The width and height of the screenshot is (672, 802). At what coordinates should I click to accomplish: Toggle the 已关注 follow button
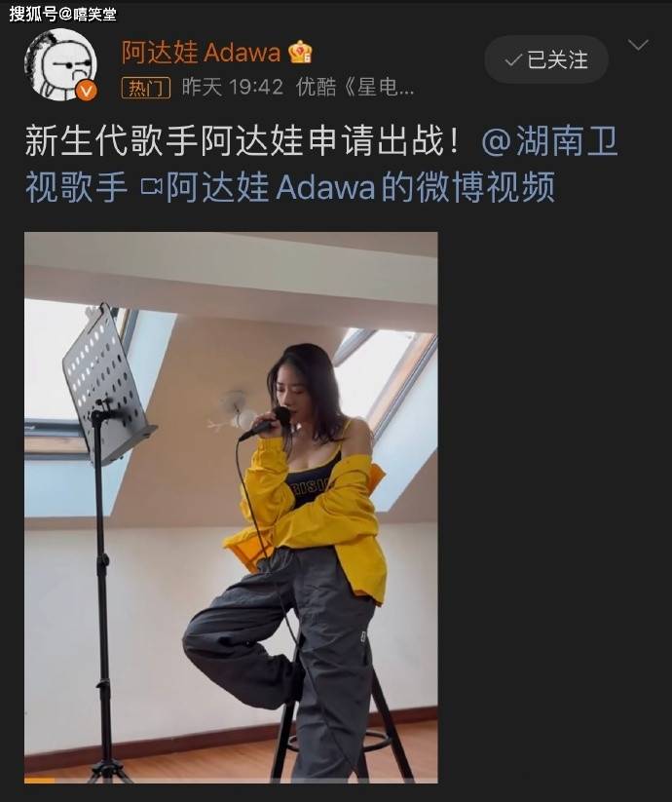(x=546, y=59)
